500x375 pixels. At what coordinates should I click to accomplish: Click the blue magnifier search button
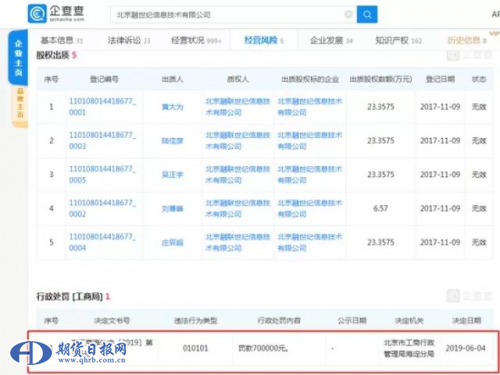[367, 14]
